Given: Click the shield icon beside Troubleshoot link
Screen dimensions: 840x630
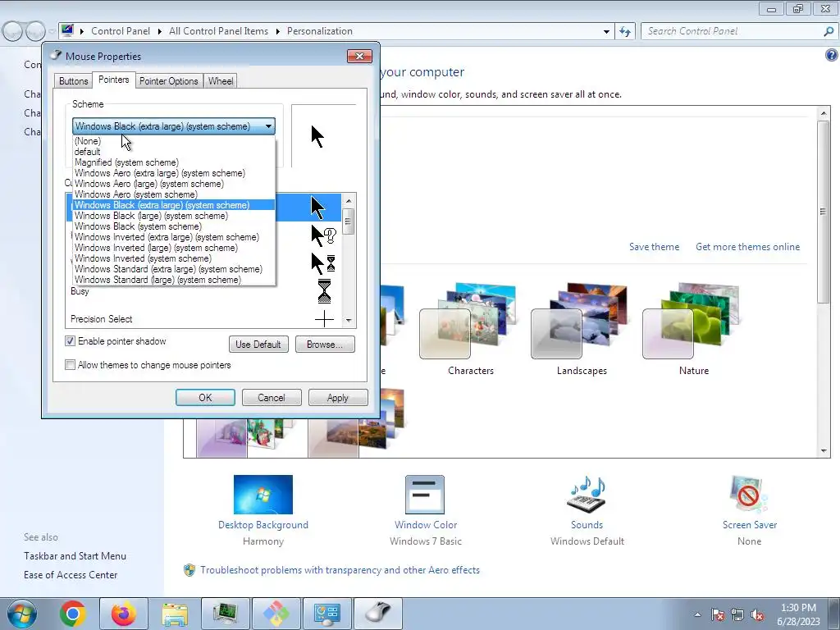Looking at the screenshot, I should [x=189, y=570].
